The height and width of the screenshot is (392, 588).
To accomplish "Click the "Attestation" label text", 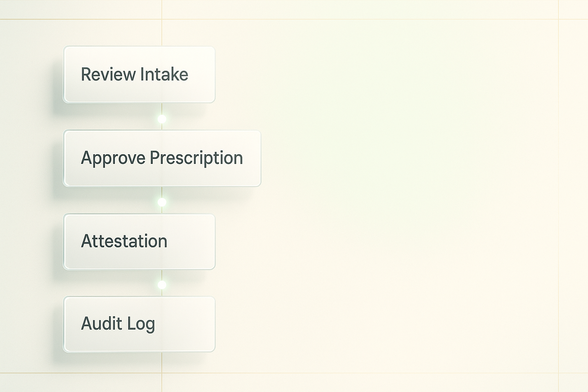I will (124, 242).
